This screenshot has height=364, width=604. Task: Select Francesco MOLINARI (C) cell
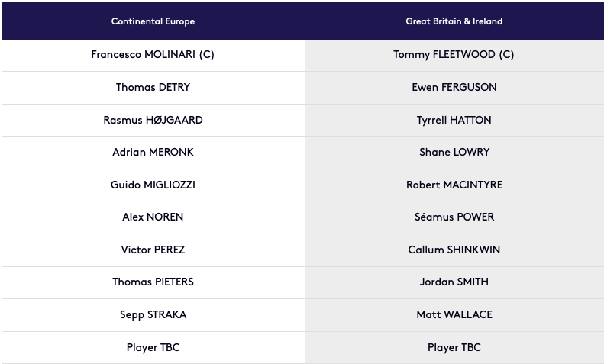click(153, 55)
